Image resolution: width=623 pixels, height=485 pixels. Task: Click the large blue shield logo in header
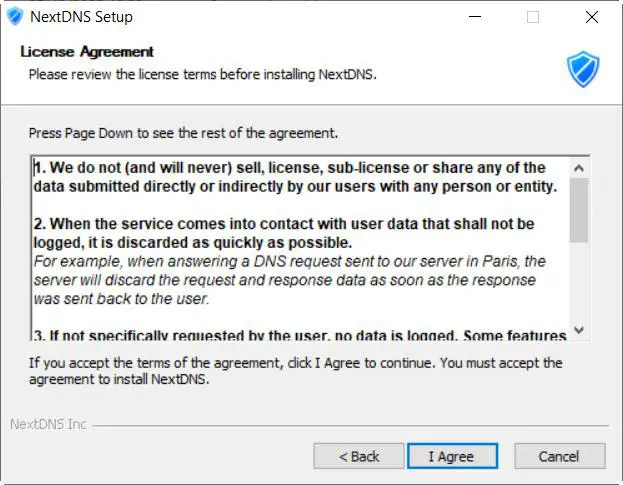pos(582,69)
